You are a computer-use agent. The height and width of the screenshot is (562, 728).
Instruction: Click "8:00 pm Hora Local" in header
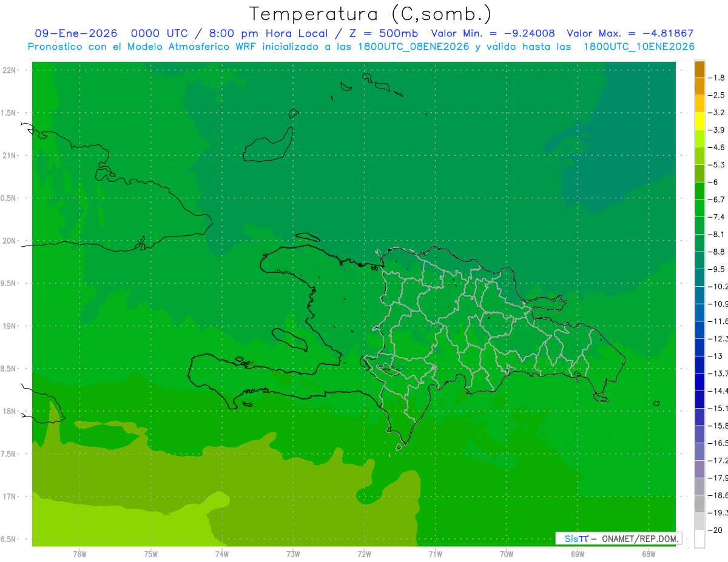[x=268, y=33]
